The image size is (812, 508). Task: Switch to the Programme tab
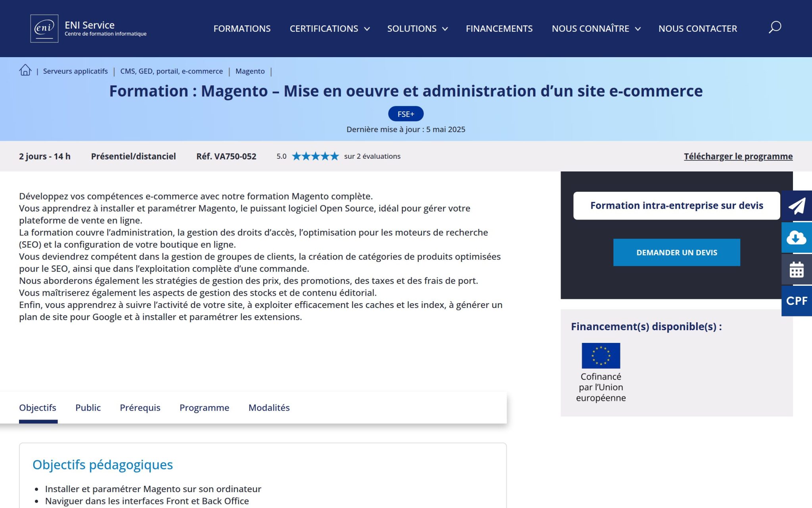[204, 408]
